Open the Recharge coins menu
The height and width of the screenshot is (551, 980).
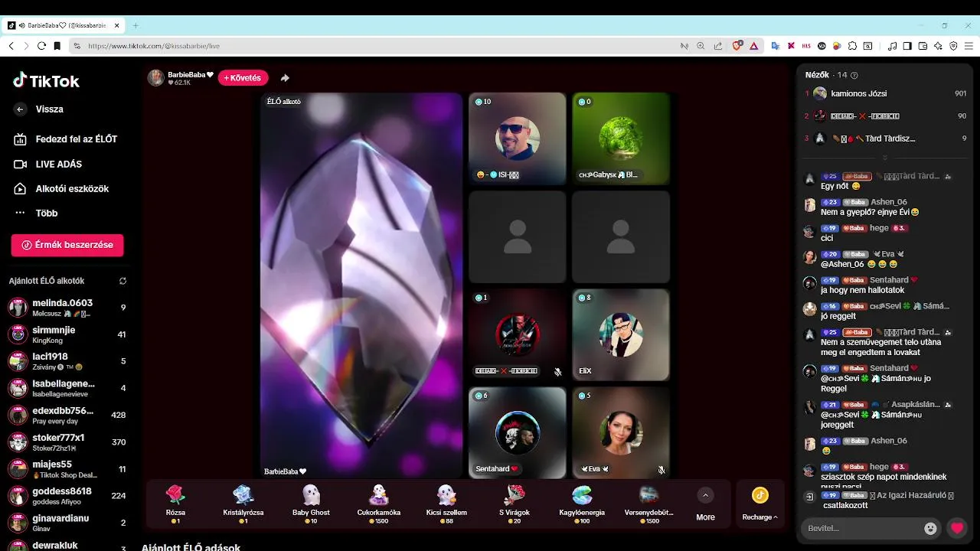tap(759, 504)
